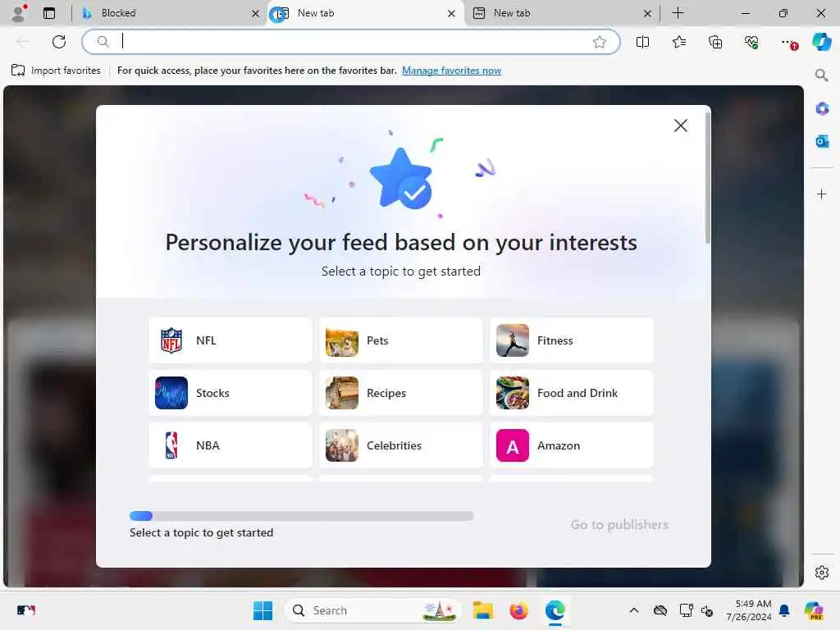Click Manage favorites now link

(452, 71)
